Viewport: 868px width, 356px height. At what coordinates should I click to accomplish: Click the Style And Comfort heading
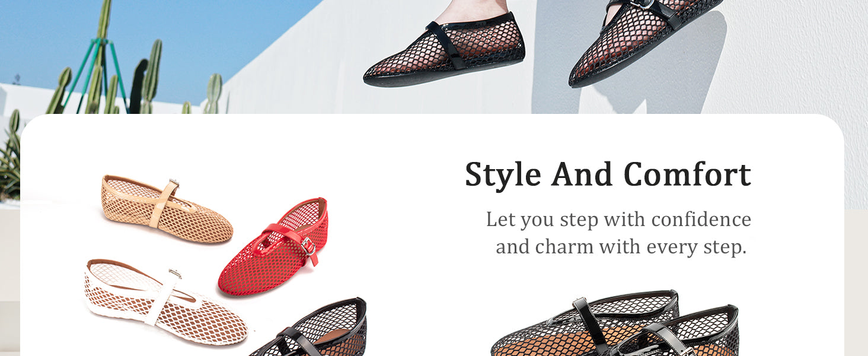[608, 175]
